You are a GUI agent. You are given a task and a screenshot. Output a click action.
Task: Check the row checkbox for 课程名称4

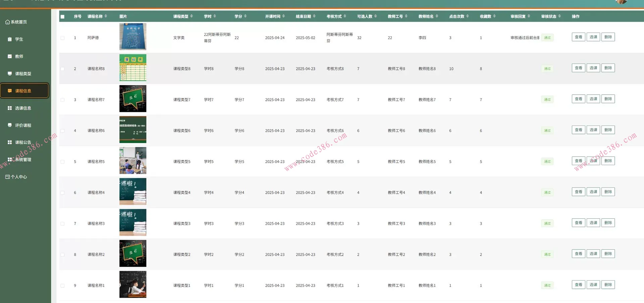coord(62,192)
